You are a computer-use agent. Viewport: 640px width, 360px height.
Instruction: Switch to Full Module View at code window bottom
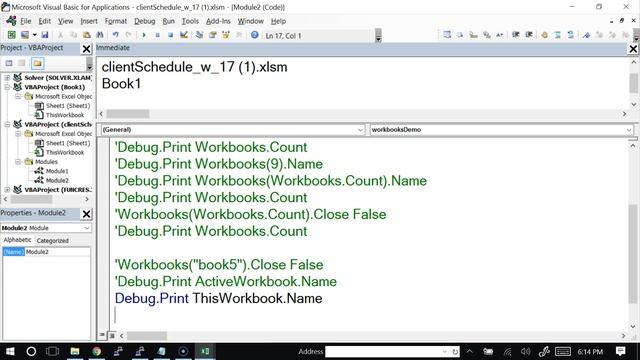pos(112,336)
